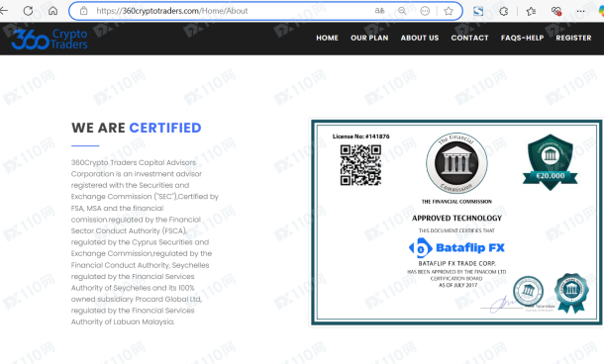Click the 'WE ARE CERTIFIED' heading
Viewport: 604px width, 364px height.
coord(137,128)
